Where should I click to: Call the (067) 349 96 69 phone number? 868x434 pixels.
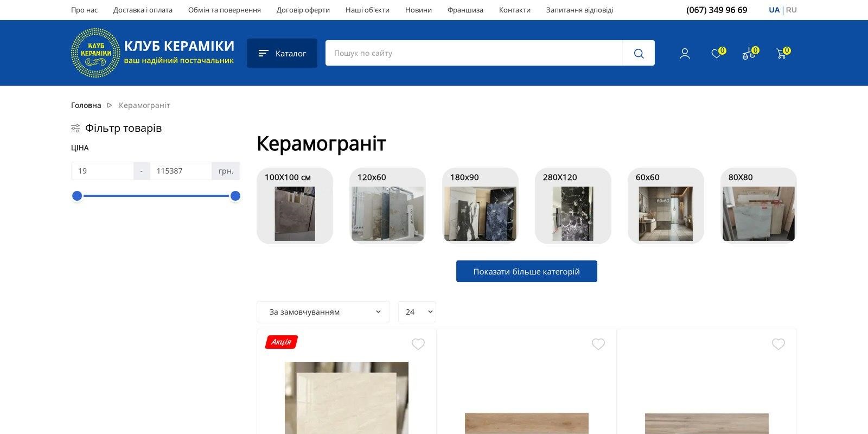(x=717, y=10)
